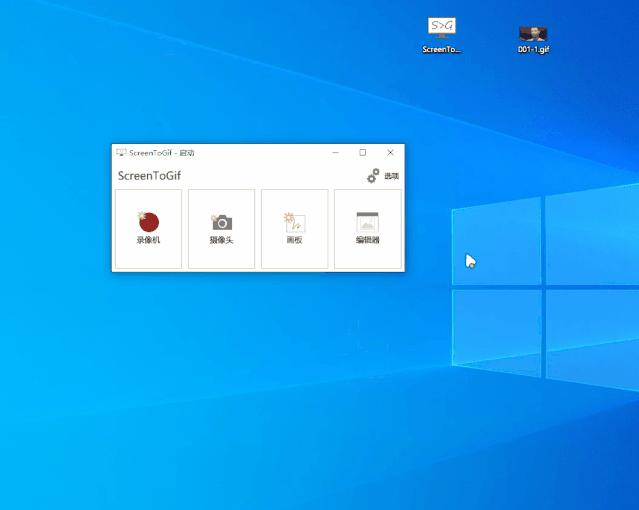Select the 001-1.gif thumbnail on the desktop

pyautogui.click(x=533, y=33)
